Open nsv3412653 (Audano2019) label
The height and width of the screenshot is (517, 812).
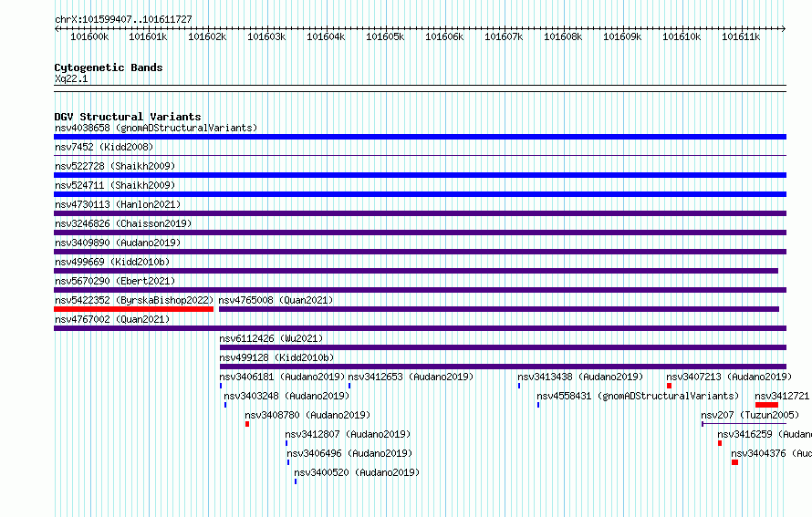click(411, 377)
